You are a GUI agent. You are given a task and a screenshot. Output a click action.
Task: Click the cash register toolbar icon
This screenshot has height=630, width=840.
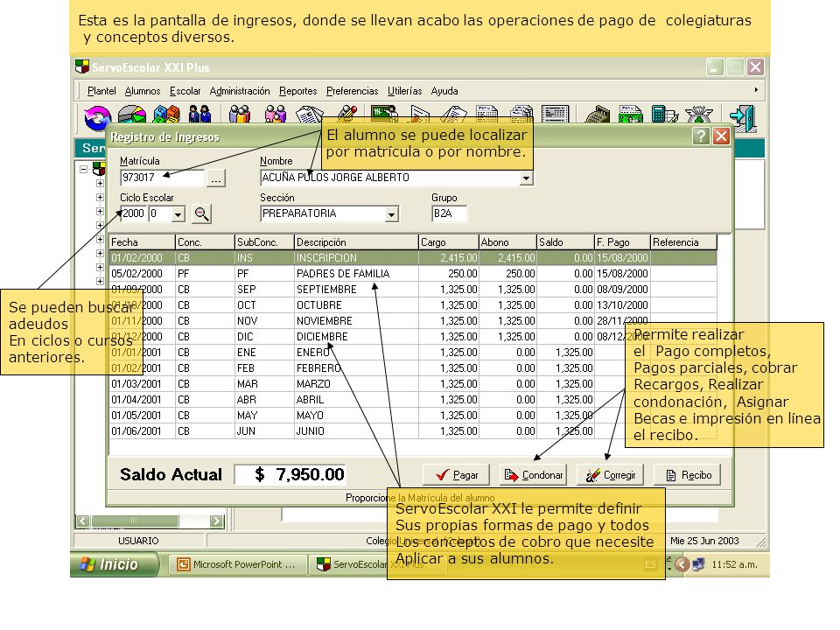[598, 114]
